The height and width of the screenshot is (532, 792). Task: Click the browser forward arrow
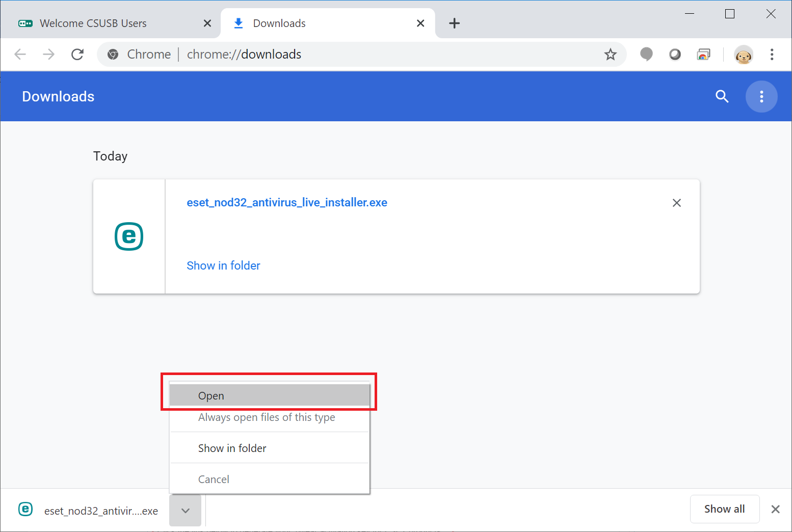point(48,54)
